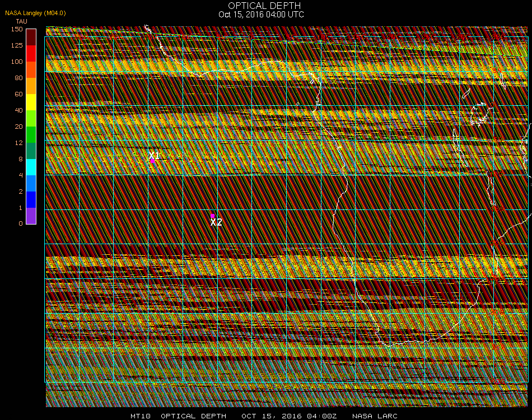Pick the orange 60-80 color band
The height and width of the screenshot is (420, 532).
point(31,86)
